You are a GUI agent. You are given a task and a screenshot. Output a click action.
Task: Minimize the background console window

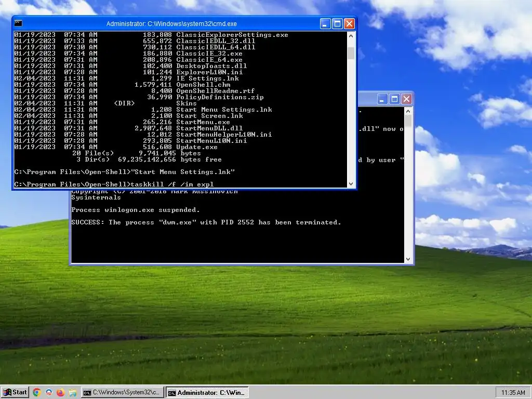382,99
